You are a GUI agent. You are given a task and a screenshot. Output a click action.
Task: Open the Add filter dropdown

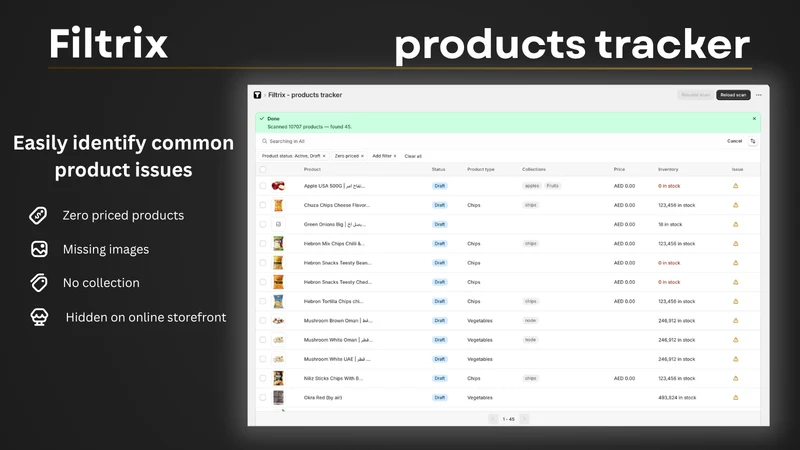coord(384,156)
